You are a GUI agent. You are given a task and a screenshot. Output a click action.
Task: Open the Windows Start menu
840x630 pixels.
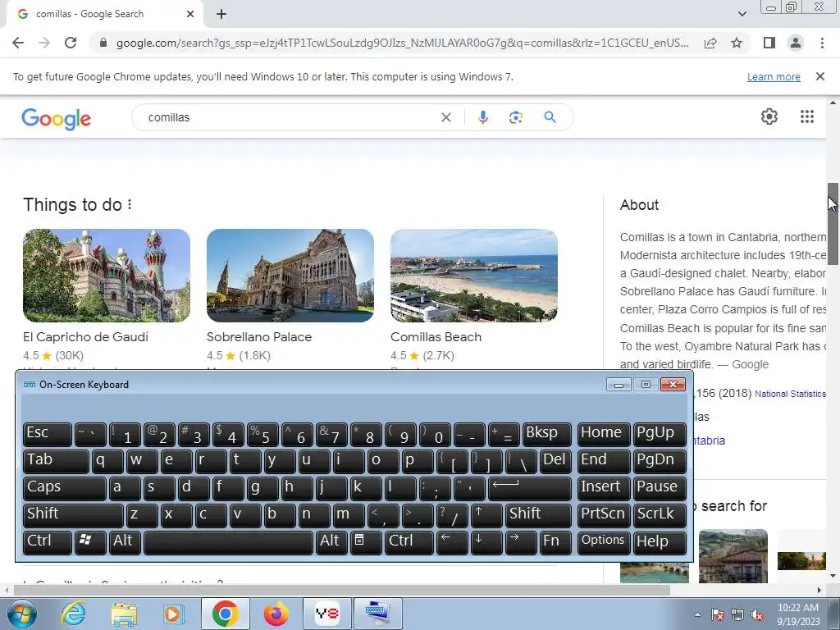(x=22, y=614)
